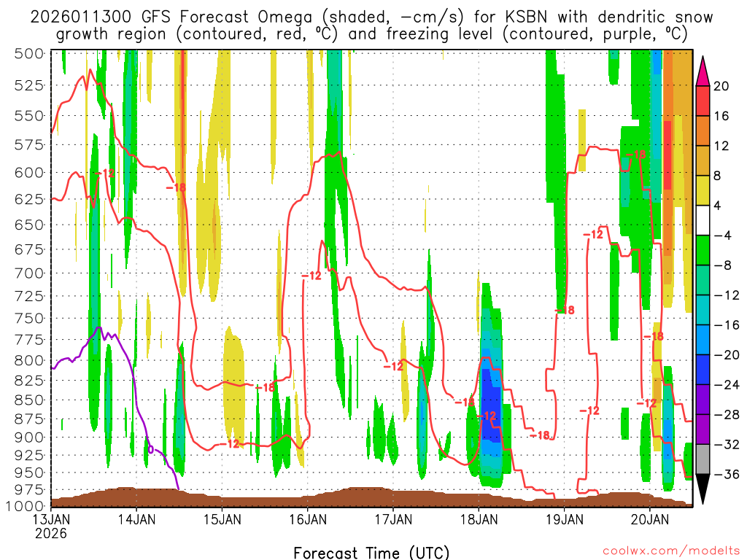This screenshot has height=560, width=747.
Task: Click the 725 pressure level label
Action: pos(29,296)
